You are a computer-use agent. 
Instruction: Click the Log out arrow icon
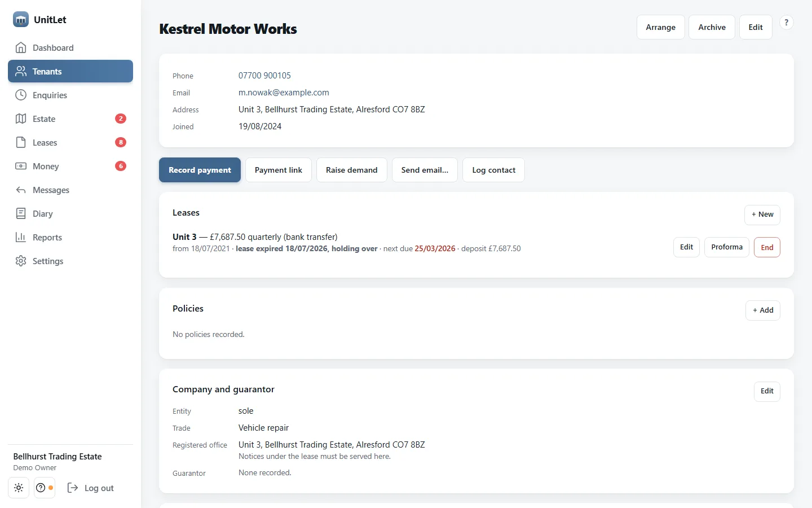point(73,488)
